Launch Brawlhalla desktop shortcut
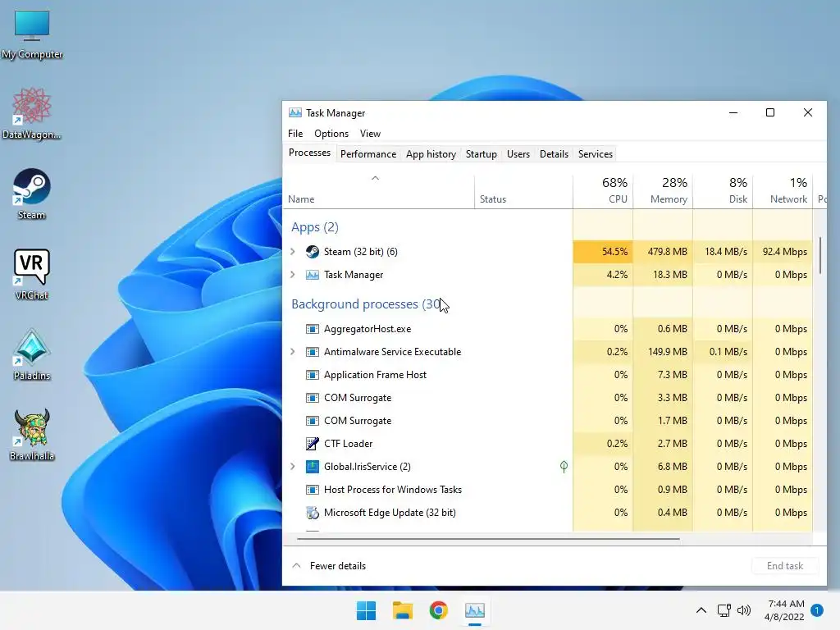 pyautogui.click(x=32, y=435)
